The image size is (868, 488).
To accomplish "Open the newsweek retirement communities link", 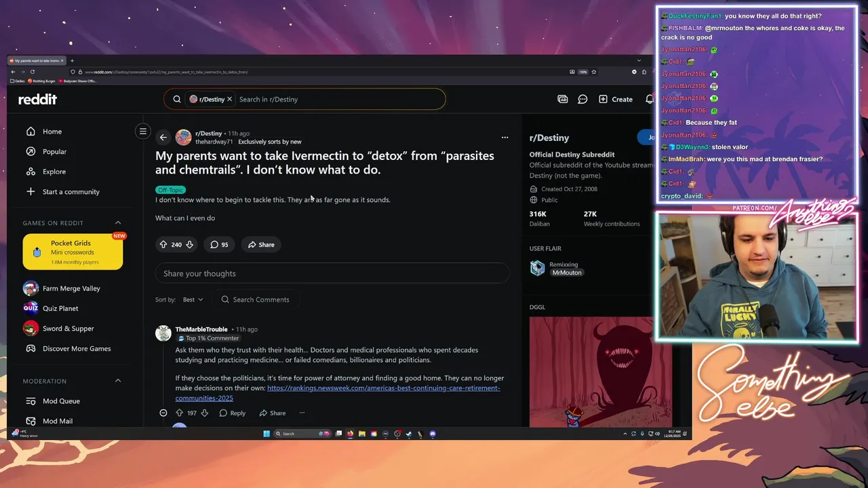I will click(338, 393).
